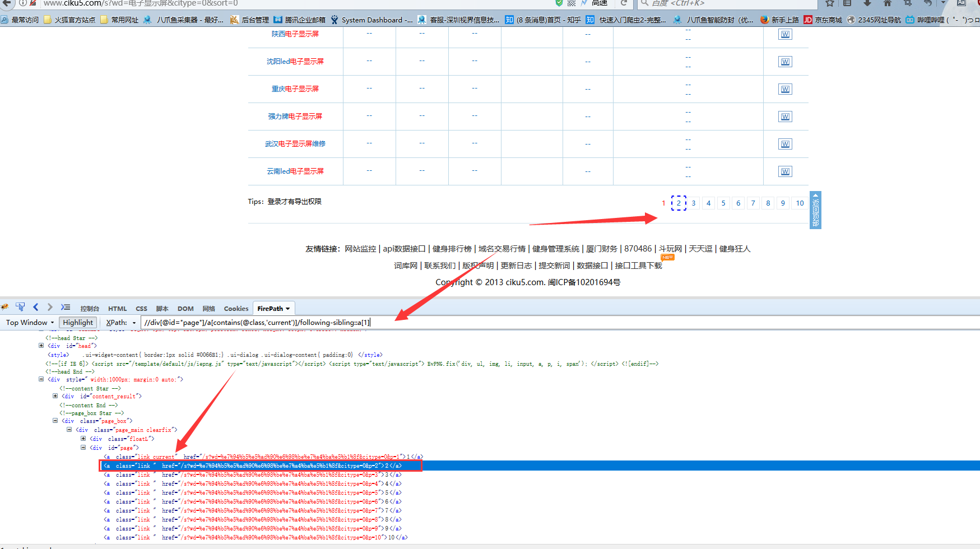The width and height of the screenshot is (980, 549).
Task: Open the 强力牌电子显示屏 keyword link
Action: [295, 117]
